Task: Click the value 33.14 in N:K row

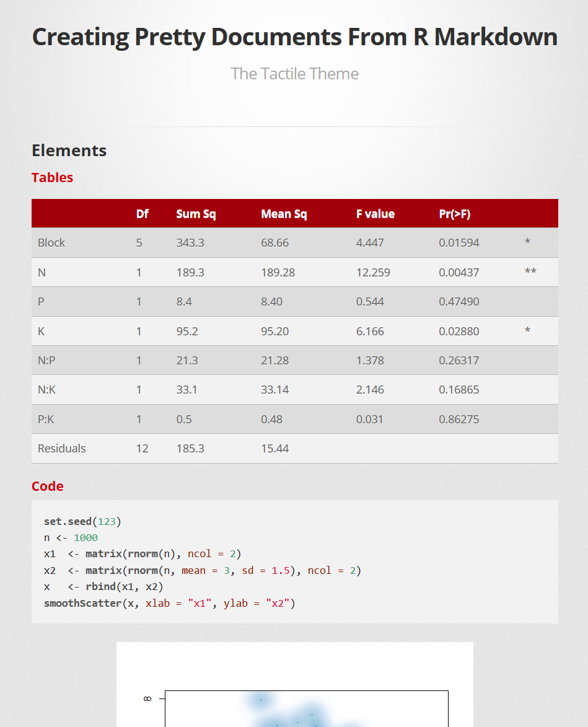Action: (x=274, y=389)
